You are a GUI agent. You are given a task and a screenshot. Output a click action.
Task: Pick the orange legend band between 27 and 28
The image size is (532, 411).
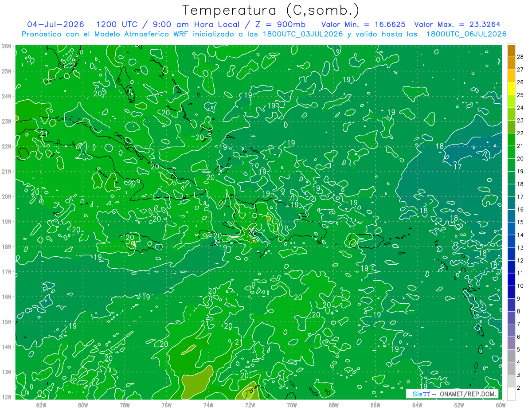pyautogui.click(x=511, y=63)
